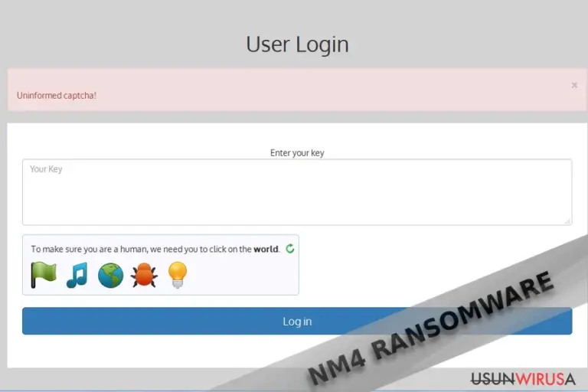
Task: Click the captcha instruction sentence
Action: pos(155,249)
